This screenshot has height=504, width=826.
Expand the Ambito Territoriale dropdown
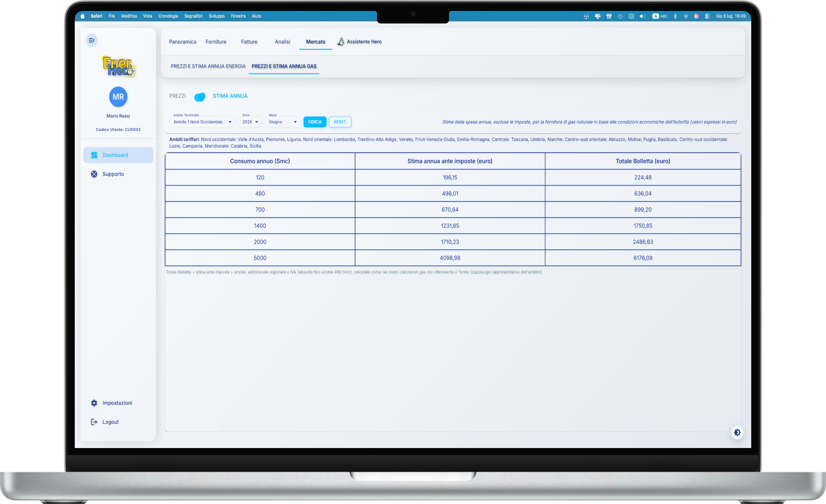coord(203,122)
